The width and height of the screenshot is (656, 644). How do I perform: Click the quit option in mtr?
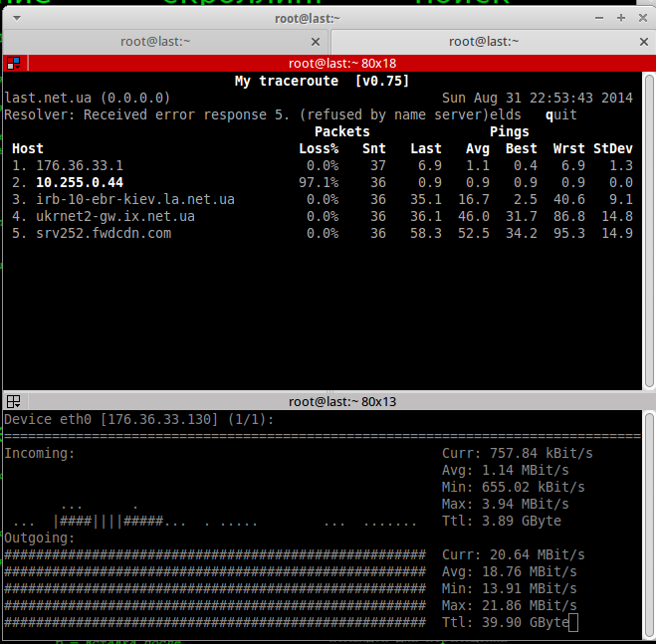coord(560,114)
